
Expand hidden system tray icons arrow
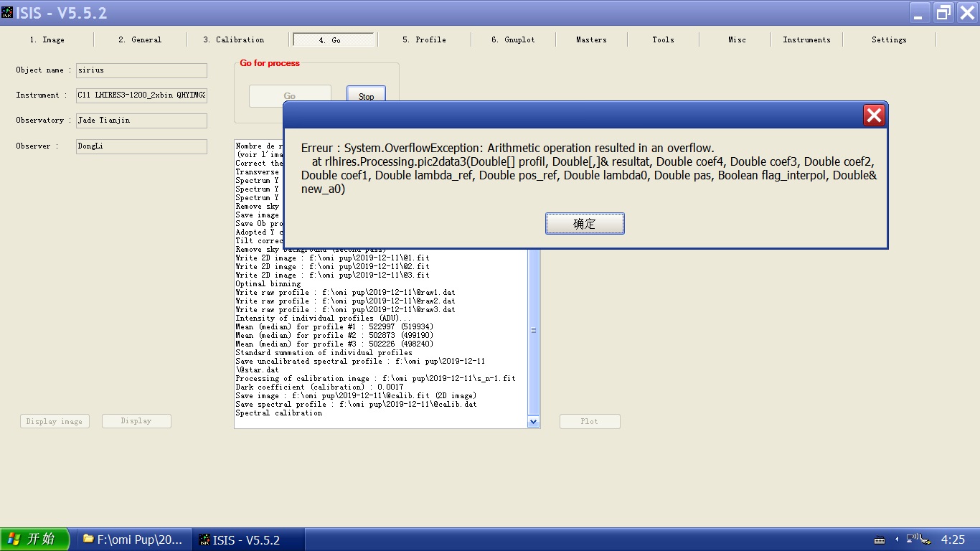(896, 540)
